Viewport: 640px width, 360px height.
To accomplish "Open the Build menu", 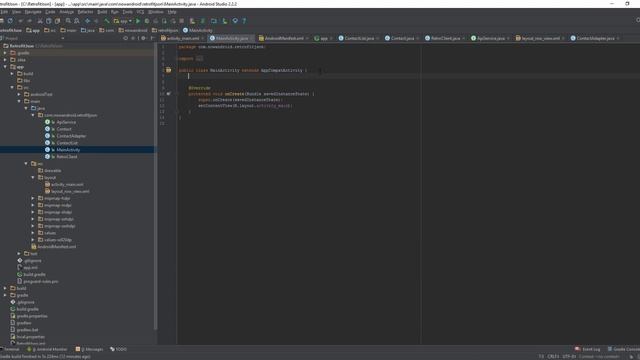I will (x=102, y=12).
